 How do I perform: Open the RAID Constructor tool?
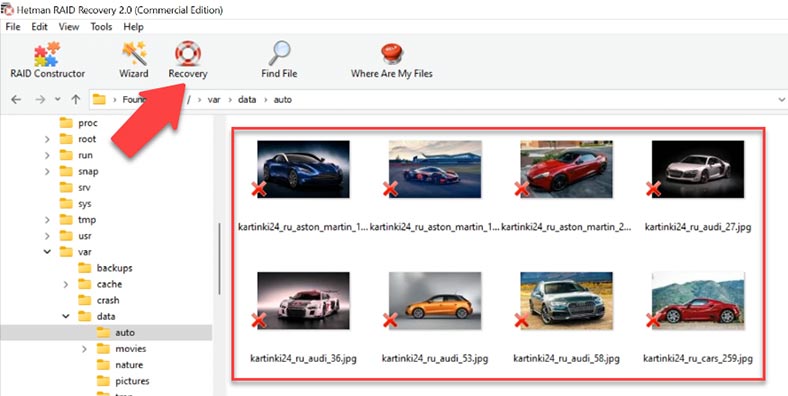click(47, 60)
